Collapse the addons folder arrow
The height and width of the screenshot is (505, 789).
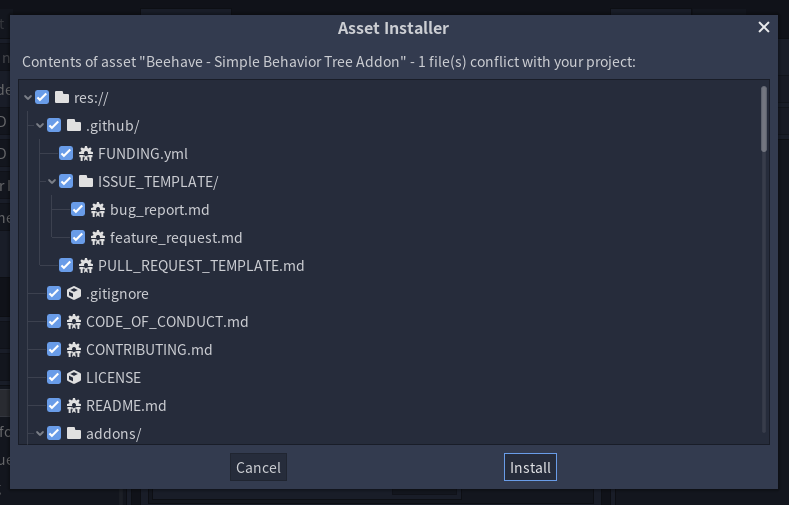point(40,433)
